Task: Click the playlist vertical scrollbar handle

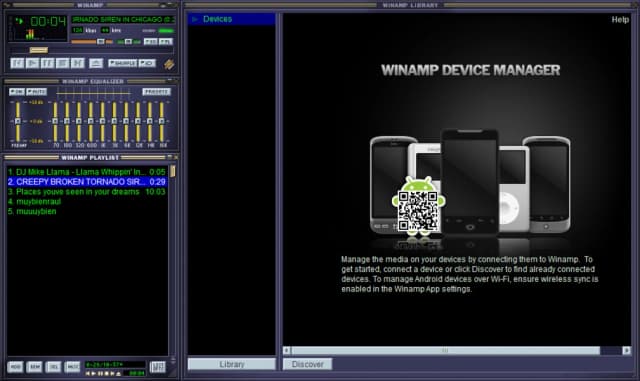Action: point(173,171)
